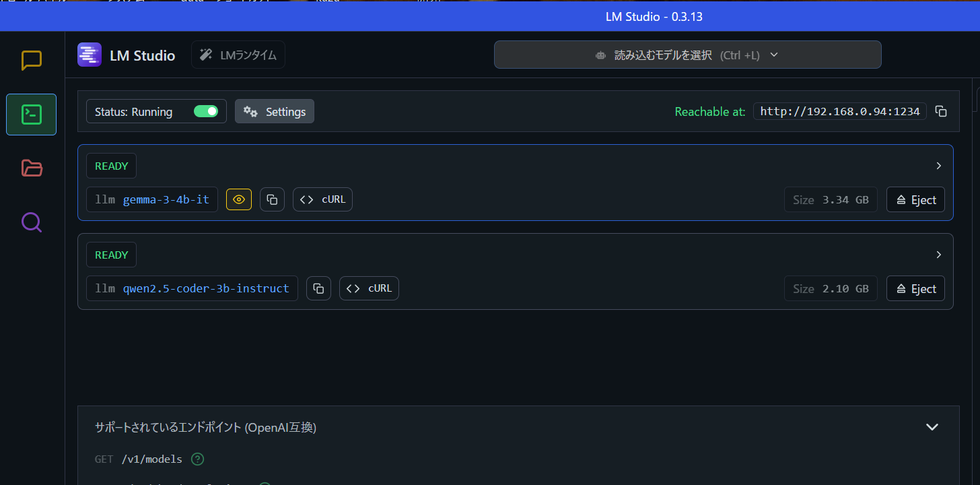Open the model selector dropdown
Screen dimensions: 980x485
point(687,55)
